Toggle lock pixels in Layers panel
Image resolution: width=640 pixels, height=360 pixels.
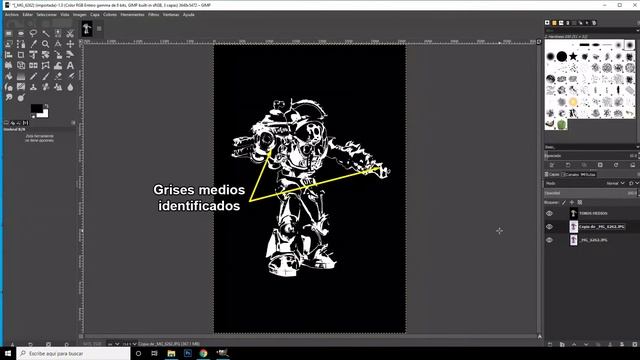(x=564, y=202)
